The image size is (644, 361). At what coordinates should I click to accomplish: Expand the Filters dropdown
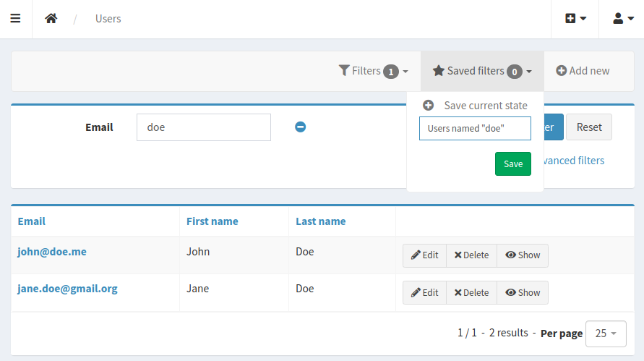pyautogui.click(x=373, y=71)
